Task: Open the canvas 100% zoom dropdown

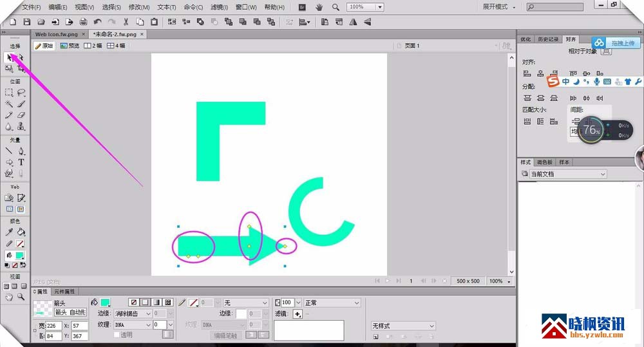Action: pyautogui.click(x=500, y=281)
